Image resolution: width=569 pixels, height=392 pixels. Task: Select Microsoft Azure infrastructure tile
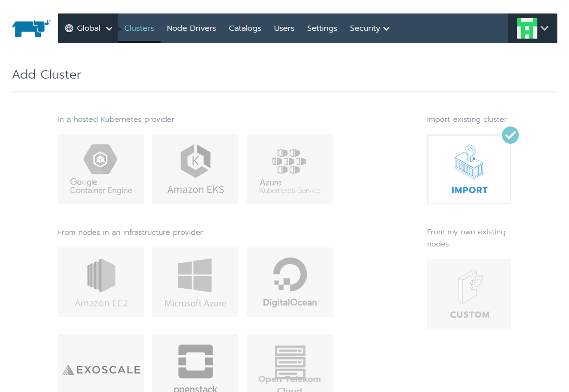(x=195, y=282)
